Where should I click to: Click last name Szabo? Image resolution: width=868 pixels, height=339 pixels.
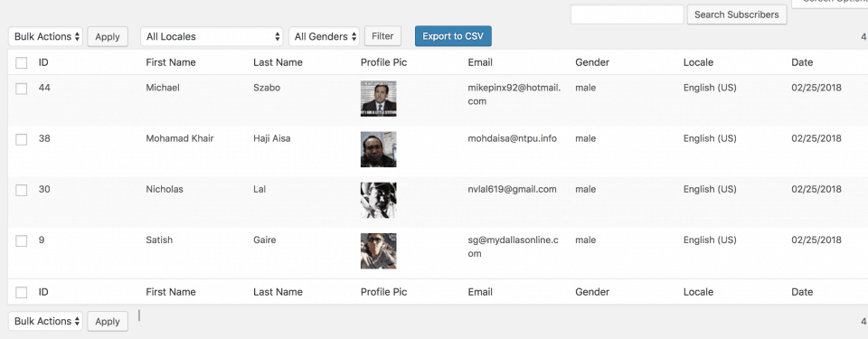(x=267, y=88)
